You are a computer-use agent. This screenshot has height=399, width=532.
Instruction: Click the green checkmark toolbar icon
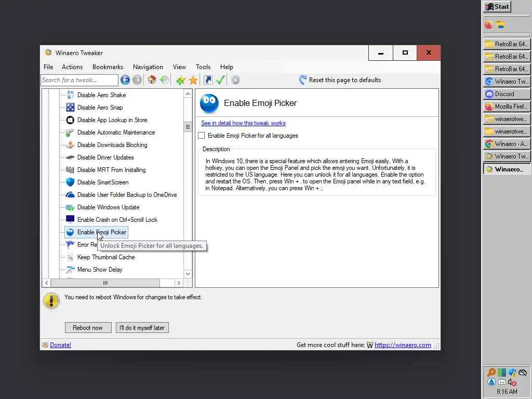(220, 80)
